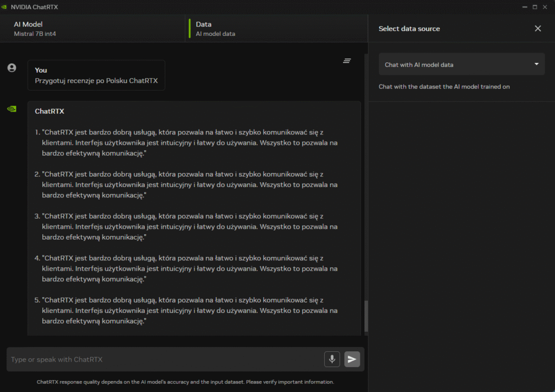This screenshot has width=555, height=392.
Task: Click the ChatRTX NVIDIA avatar icon
Action: click(x=12, y=109)
